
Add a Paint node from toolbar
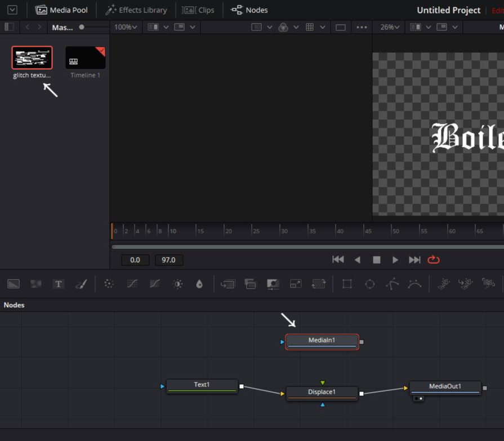tap(81, 284)
